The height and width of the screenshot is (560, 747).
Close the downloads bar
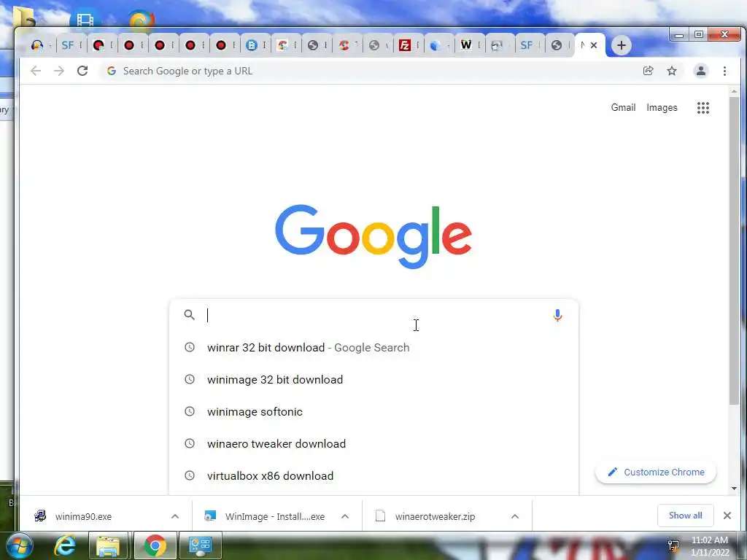tap(727, 516)
